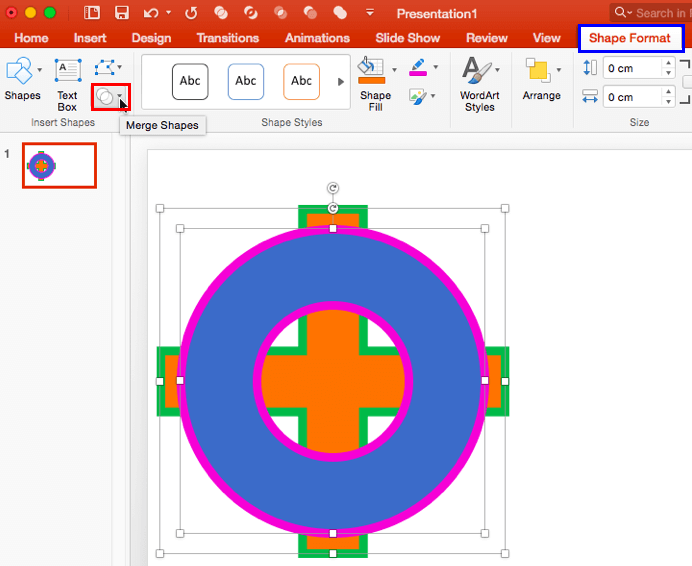The height and width of the screenshot is (566, 692).
Task: Open the Shape Outline dropdown arrow
Action: pyautogui.click(x=436, y=67)
